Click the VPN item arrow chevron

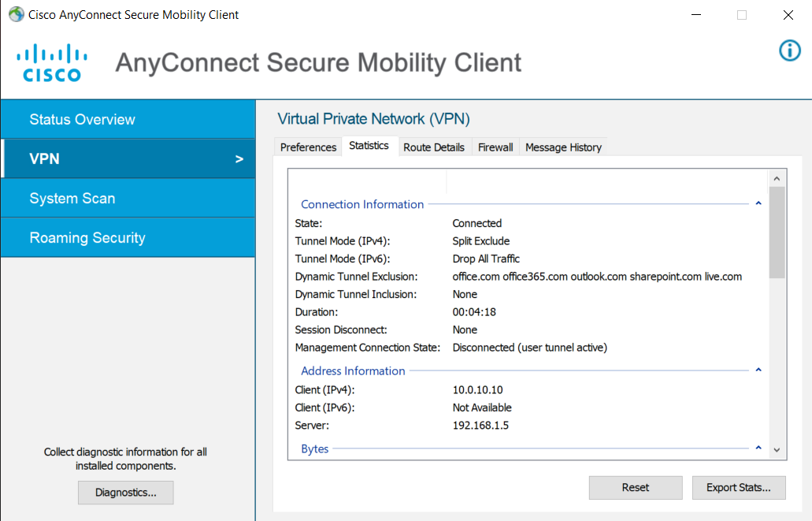(x=239, y=159)
